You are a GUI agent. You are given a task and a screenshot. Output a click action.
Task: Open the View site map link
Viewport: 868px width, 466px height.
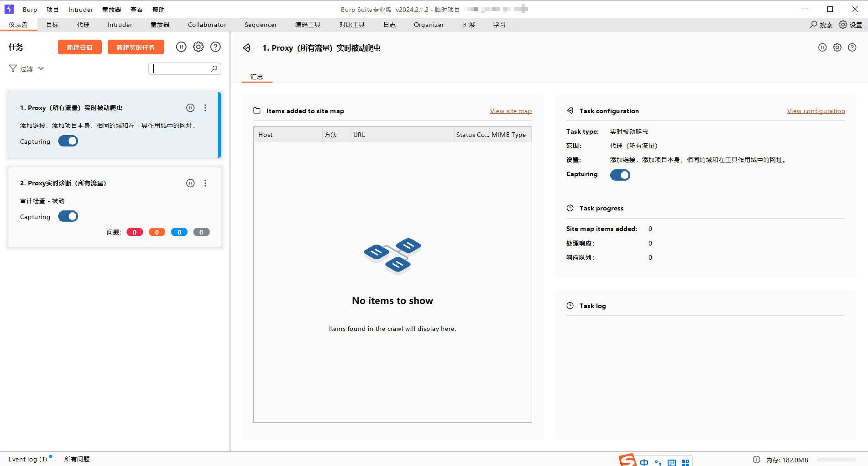pos(511,111)
